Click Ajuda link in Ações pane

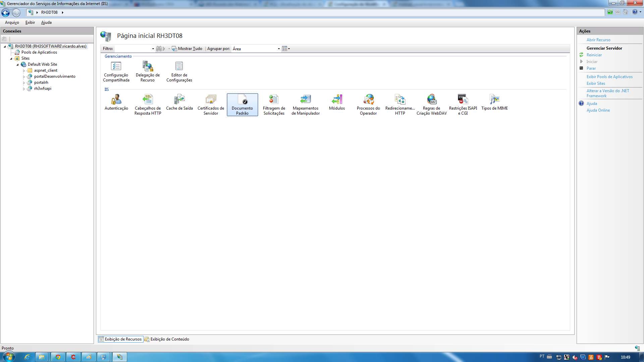(592, 104)
